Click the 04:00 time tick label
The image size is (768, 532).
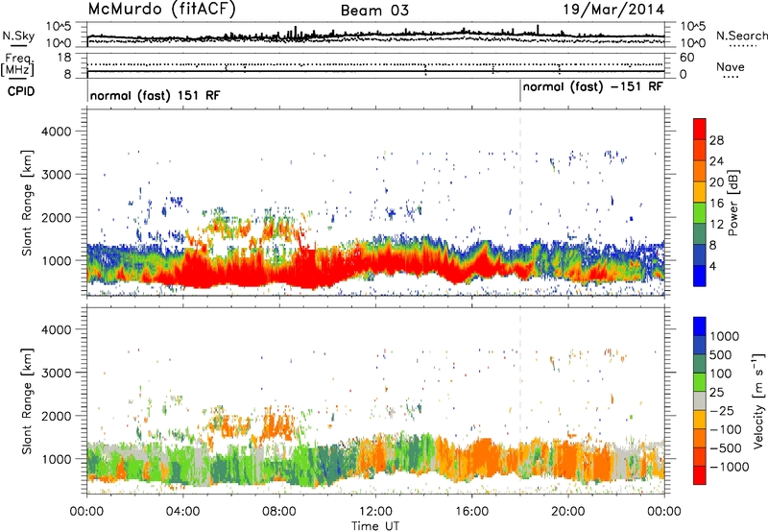(x=182, y=512)
